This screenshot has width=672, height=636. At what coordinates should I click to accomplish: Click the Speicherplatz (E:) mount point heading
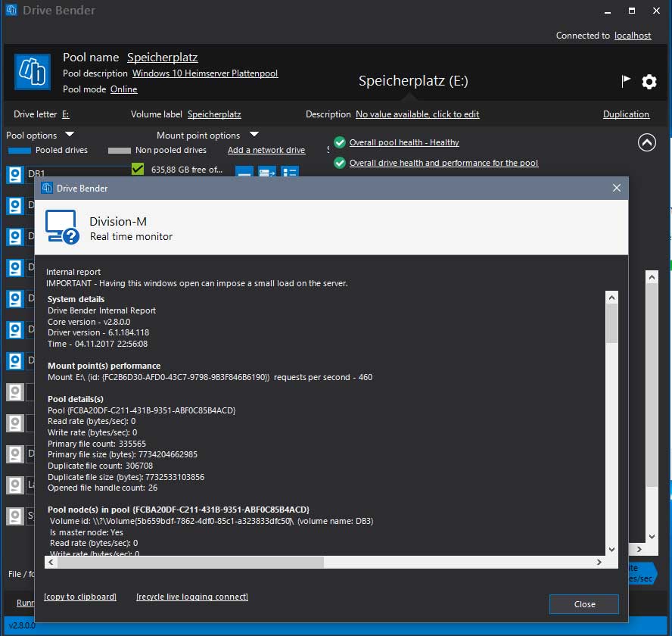(x=413, y=80)
